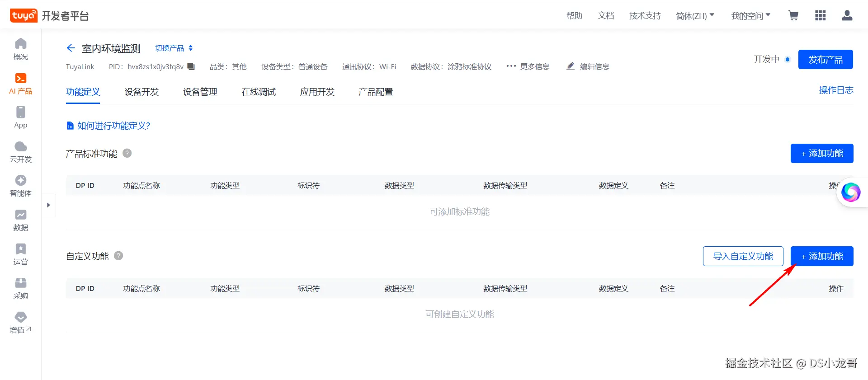Viewport: 868px width, 380px height.
Task: Switch to the 在线调试 tab
Action: tap(259, 92)
